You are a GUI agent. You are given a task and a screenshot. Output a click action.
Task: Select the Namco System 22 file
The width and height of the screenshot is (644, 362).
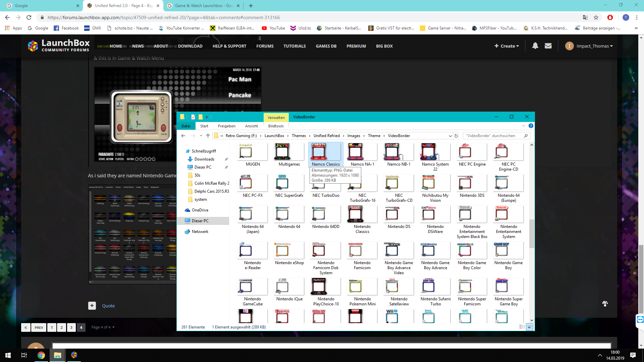coord(435,157)
